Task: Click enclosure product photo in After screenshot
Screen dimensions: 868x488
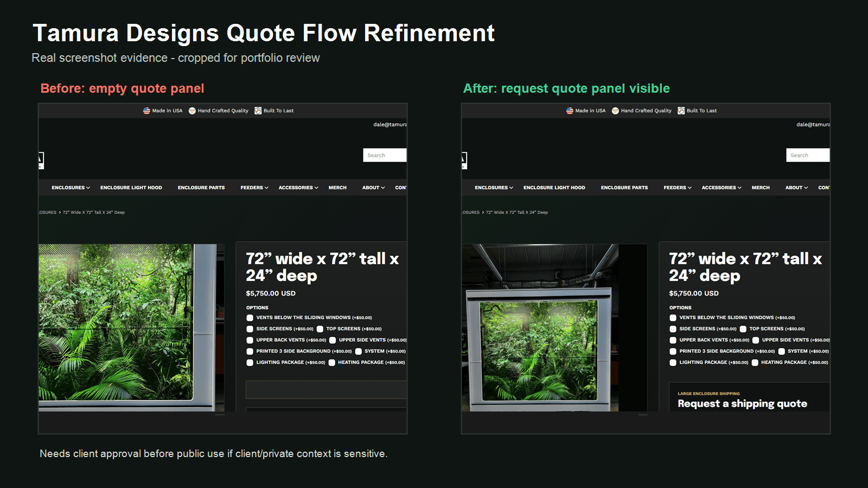Action: [554, 328]
